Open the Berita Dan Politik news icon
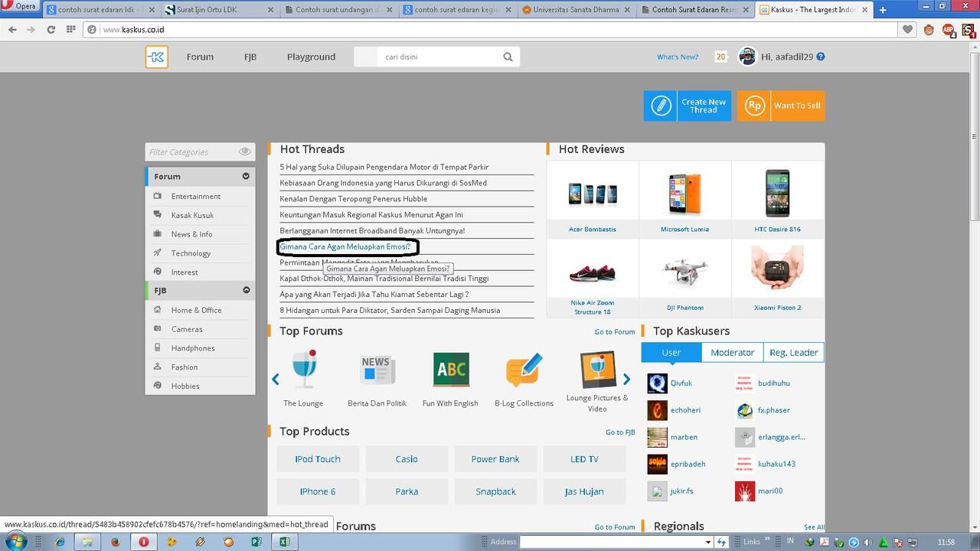Viewport: 980px width, 551px height. coord(377,370)
